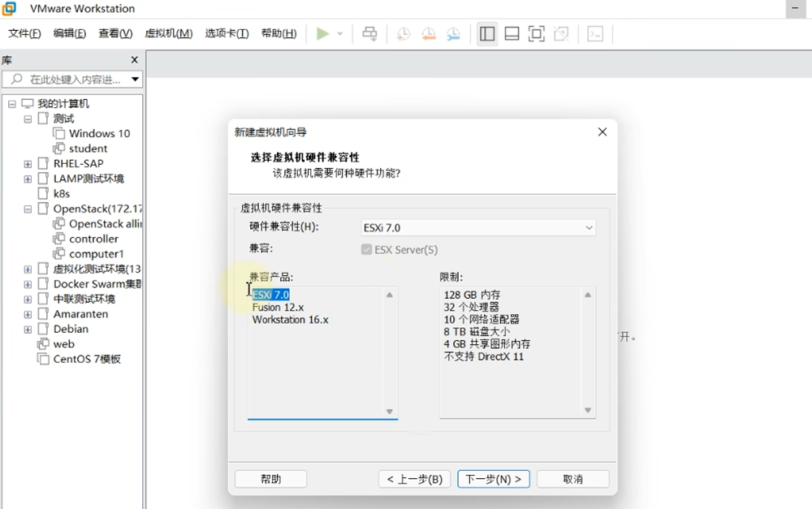Close the 新建虚拟机向导 dialog
Screen dimensions: 812x509
click(603, 132)
